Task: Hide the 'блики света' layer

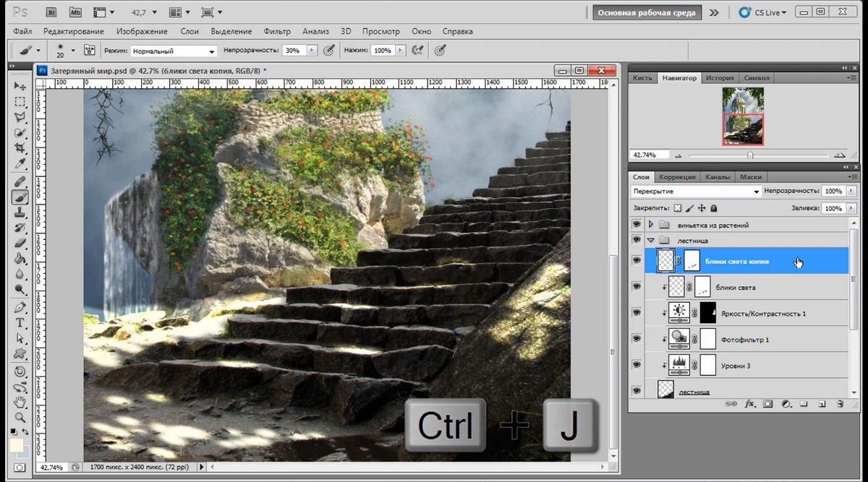Action: [637, 287]
